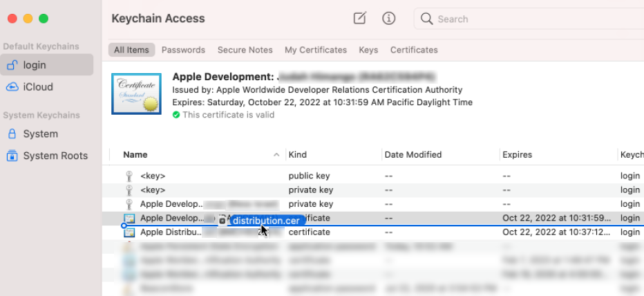Sort list by Kind column
The height and width of the screenshot is (296, 644).
(x=298, y=155)
